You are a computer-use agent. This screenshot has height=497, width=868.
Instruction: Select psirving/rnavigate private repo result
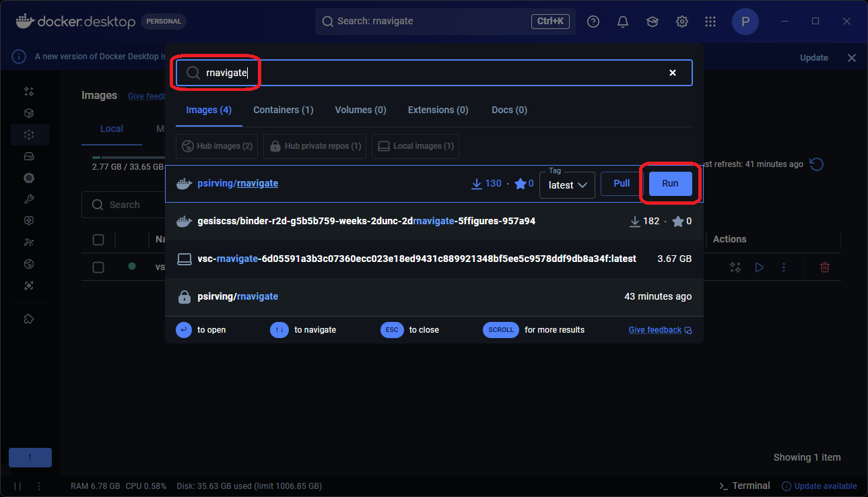pos(434,296)
